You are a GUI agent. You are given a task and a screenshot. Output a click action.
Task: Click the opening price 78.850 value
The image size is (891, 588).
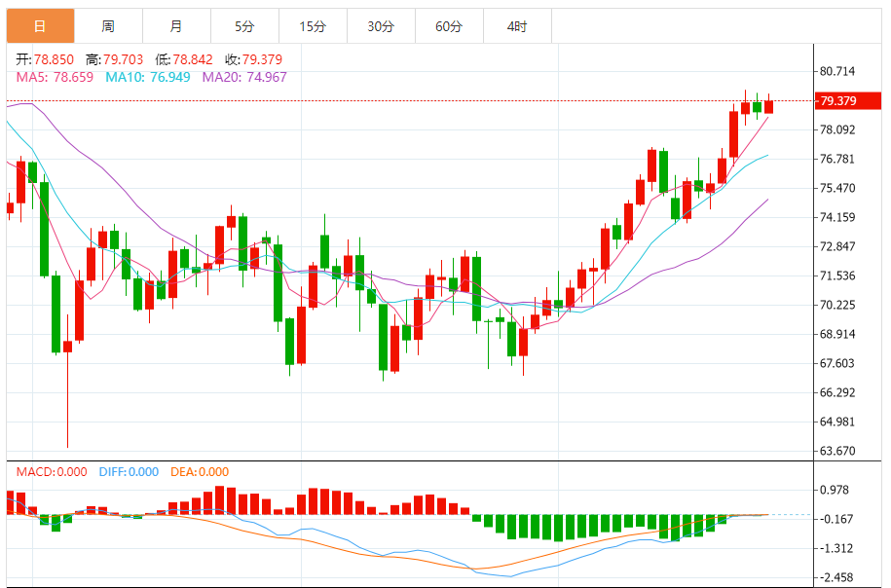tap(54, 59)
